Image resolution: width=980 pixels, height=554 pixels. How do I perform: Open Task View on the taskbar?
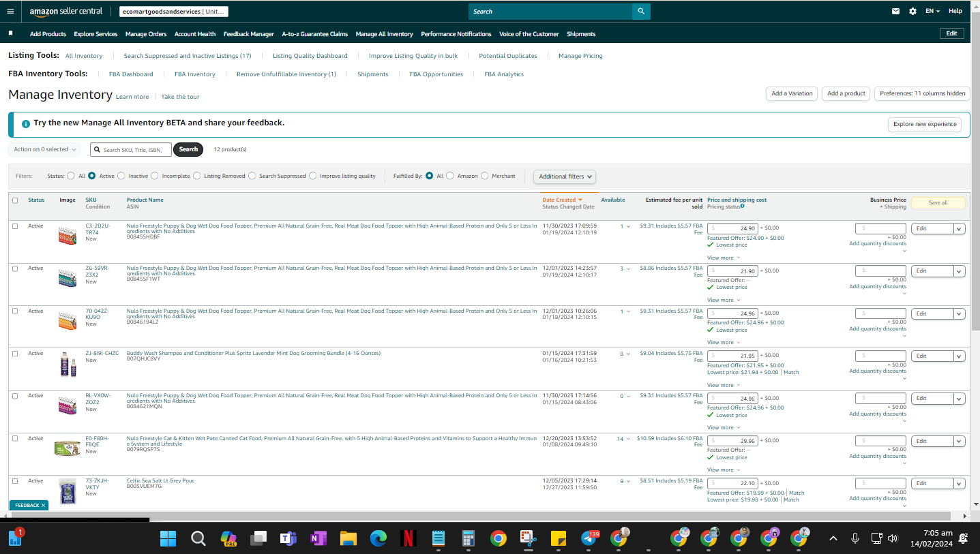coord(258,539)
